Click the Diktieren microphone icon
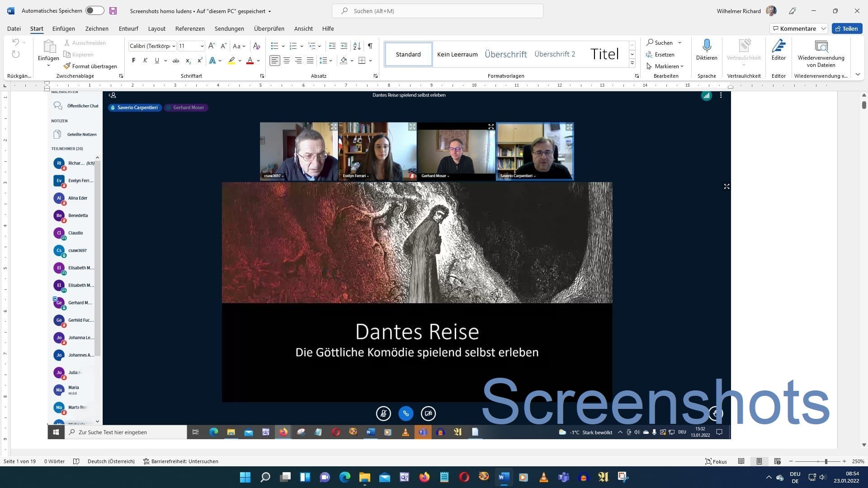The image size is (868, 488). click(707, 46)
